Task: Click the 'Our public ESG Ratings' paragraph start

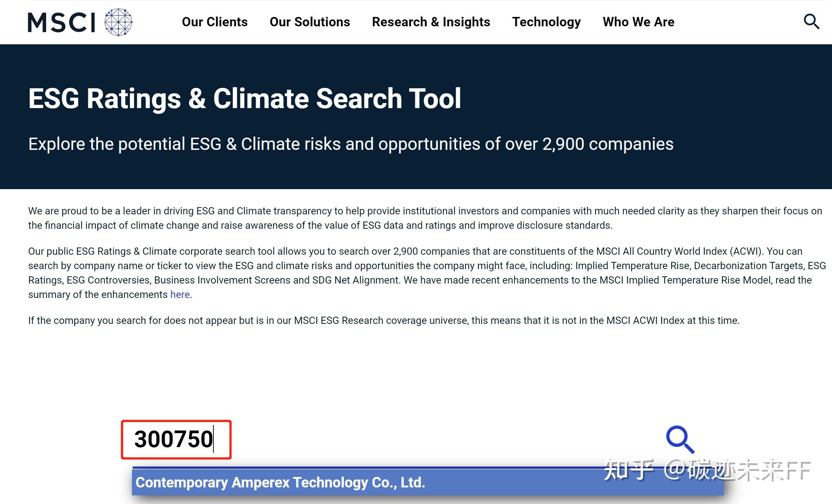Action: (79, 251)
